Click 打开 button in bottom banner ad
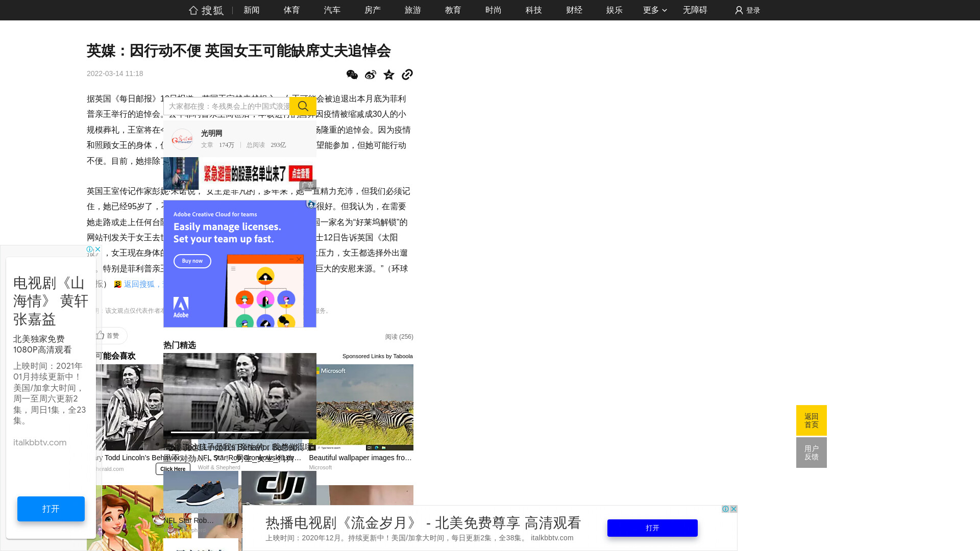The width and height of the screenshot is (980, 551). click(652, 528)
